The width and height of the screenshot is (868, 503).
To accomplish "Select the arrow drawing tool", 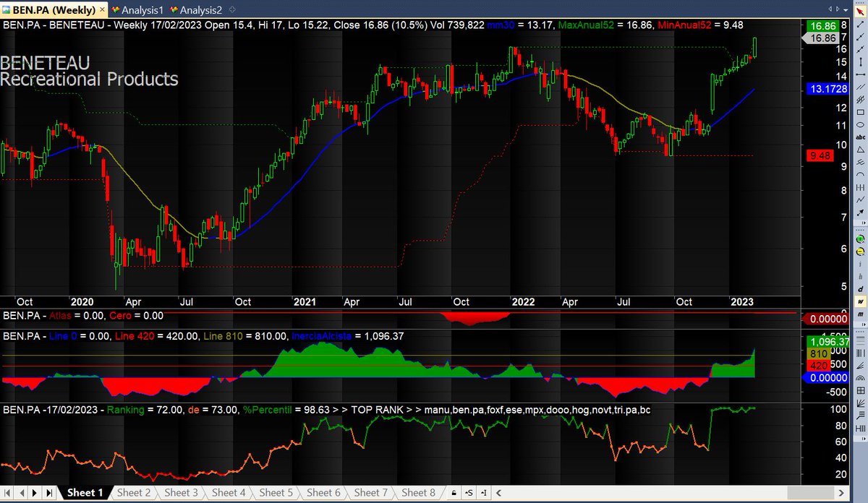I will 861,212.
